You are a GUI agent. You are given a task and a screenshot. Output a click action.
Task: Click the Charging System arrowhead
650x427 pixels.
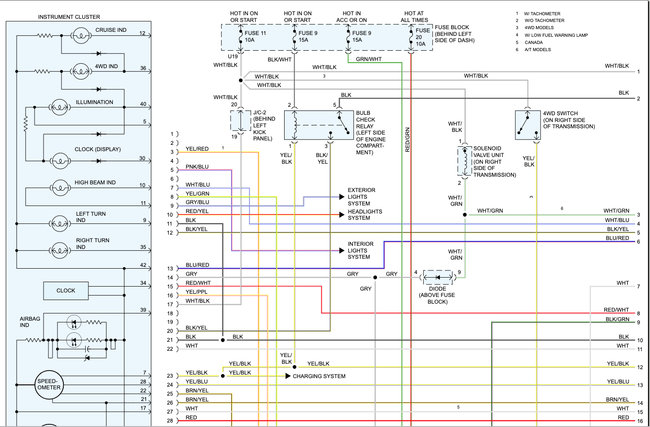click(288, 376)
